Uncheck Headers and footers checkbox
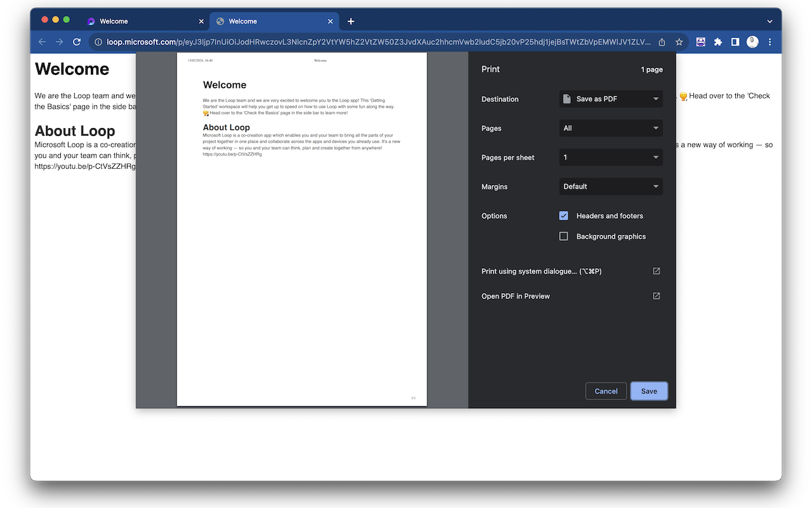Screen dimensions: 812x508 click(x=563, y=216)
